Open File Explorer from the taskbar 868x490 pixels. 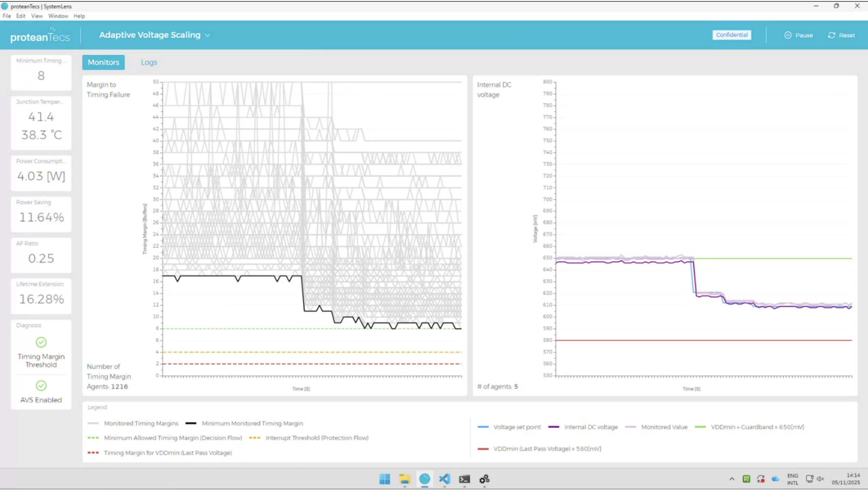pyautogui.click(x=405, y=479)
